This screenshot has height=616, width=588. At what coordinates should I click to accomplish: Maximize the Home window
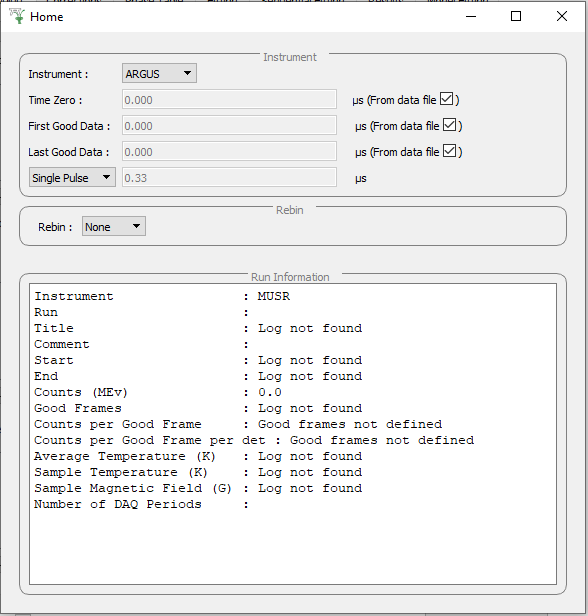click(516, 16)
